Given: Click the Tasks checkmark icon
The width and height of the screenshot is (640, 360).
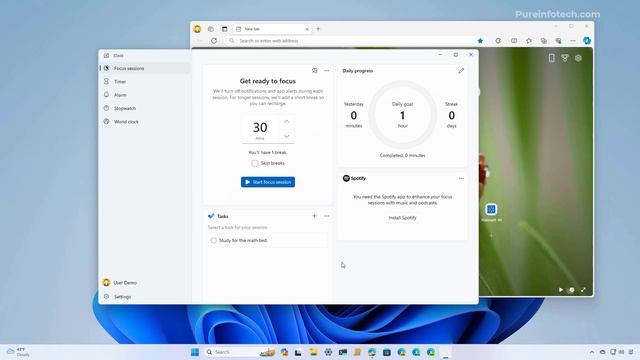Looking at the screenshot, I should point(211,216).
